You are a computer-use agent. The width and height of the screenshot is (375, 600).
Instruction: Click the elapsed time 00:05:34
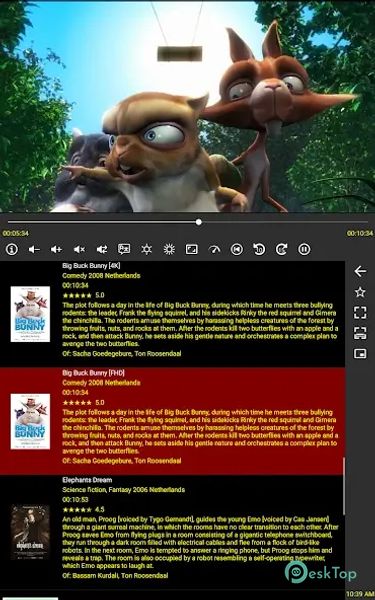[15, 233]
